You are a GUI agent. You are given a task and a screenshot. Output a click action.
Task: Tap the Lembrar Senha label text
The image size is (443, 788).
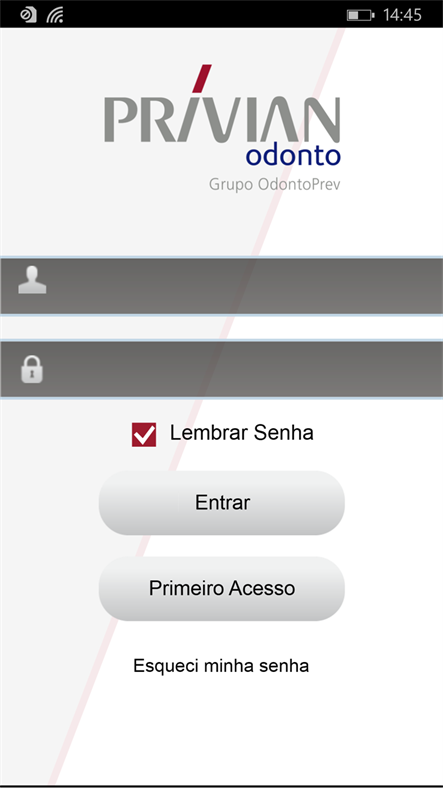(x=242, y=433)
